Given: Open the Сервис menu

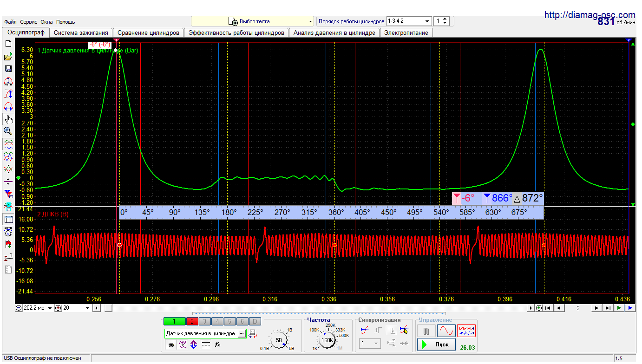Looking at the screenshot, I should 29,22.
